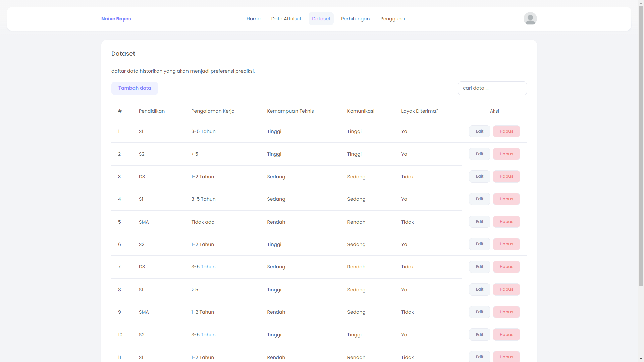Click the Hapus button for row 9
Viewport: 644px width, 362px height.
point(506,312)
